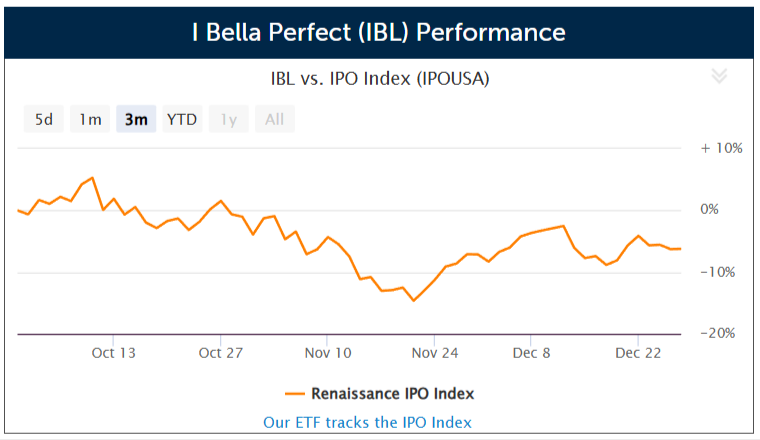Screen dimensions: 760x440
Task: Select the Nov 10 date marker
Action: pyautogui.click(x=328, y=353)
